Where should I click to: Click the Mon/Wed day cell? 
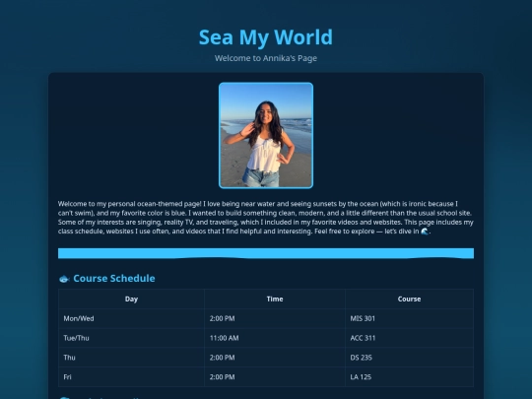click(131, 318)
